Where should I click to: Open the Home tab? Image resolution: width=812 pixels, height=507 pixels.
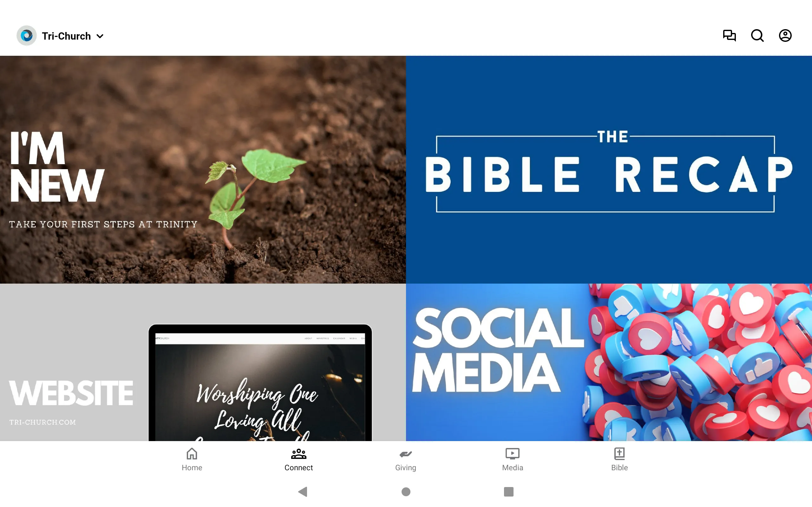(191, 459)
